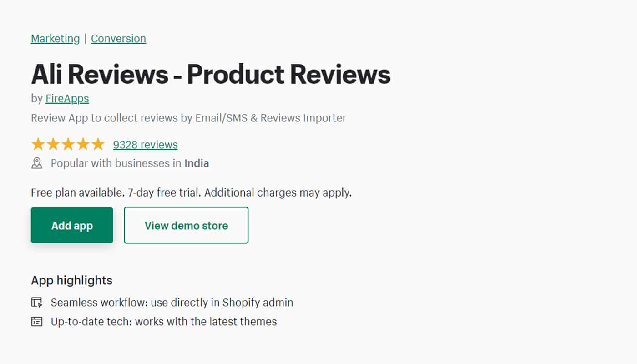This screenshot has height=364, width=637.
Task: Click the second rating star
Action: pos(53,145)
